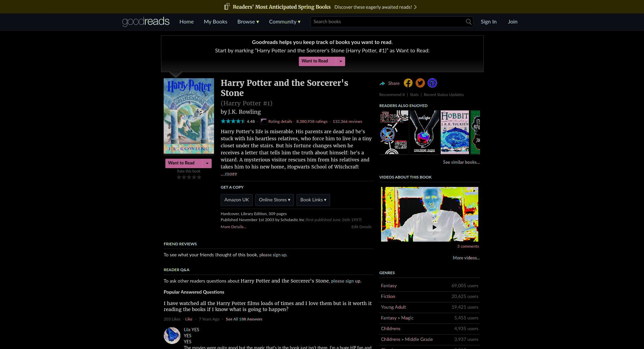Play the video about this book
Image resolution: width=644 pixels, height=349 pixels.
click(434, 227)
